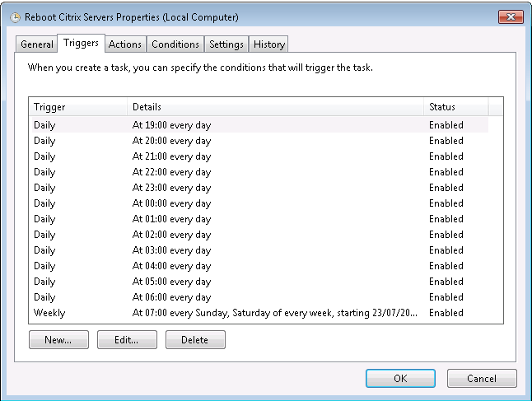Click 'Enabled' status of the 05:00 trigger
532x401 pixels.
click(x=446, y=281)
